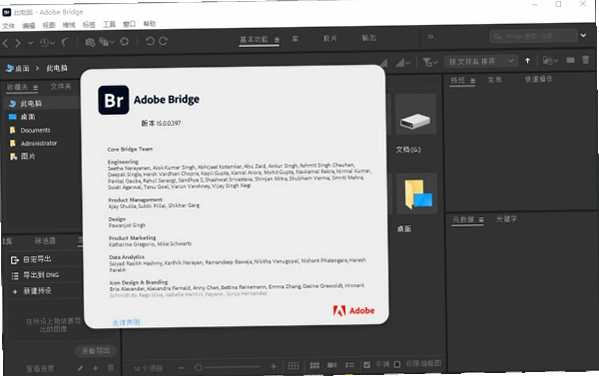
Task: Toggle ascending sort order arrow
Action: pyautogui.click(x=528, y=60)
